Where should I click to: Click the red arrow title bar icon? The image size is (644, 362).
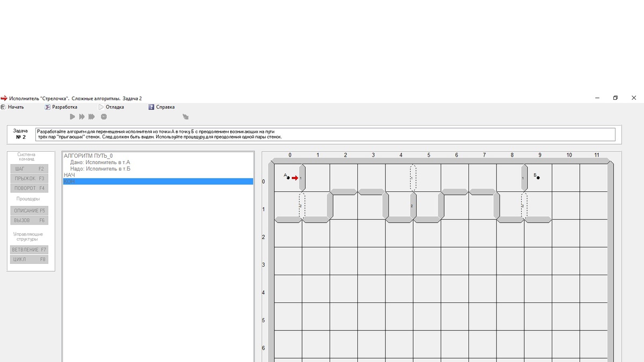pos(4,98)
